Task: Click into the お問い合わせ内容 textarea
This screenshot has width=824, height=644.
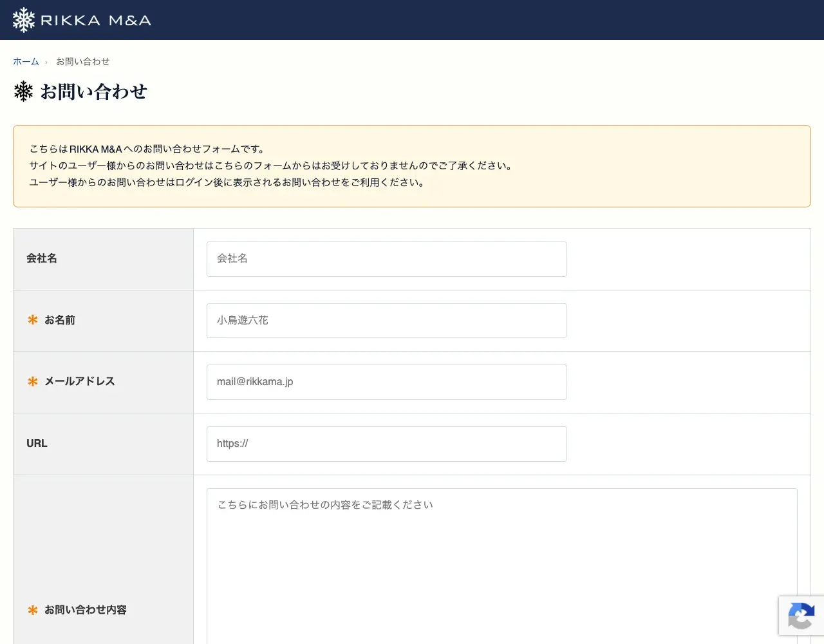Action: tap(502, 566)
